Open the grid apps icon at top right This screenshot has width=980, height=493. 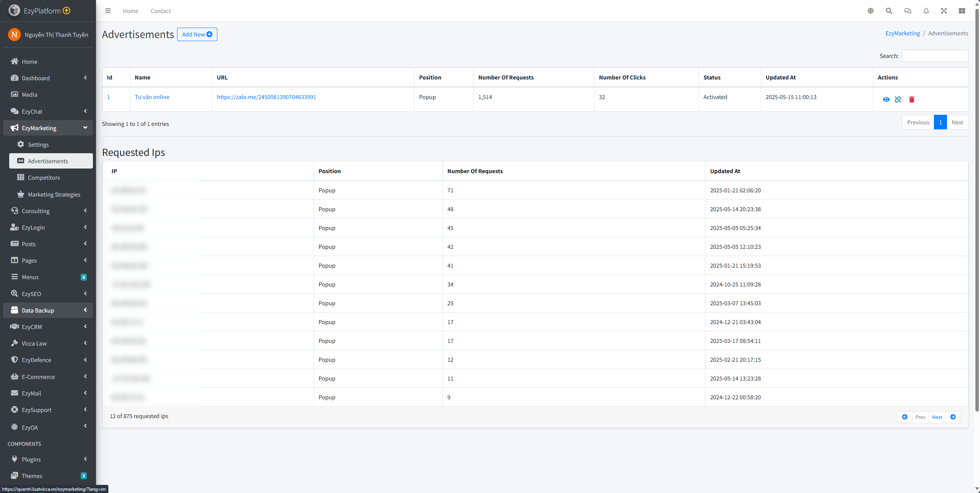coord(962,11)
